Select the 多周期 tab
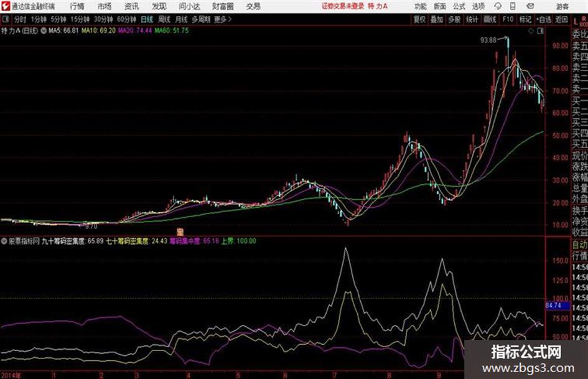 201,19
